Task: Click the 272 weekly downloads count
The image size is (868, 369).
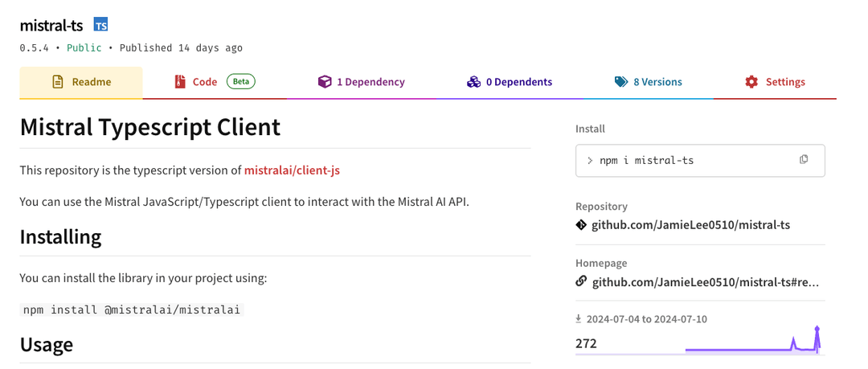Action: pyautogui.click(x=586, y=343)
